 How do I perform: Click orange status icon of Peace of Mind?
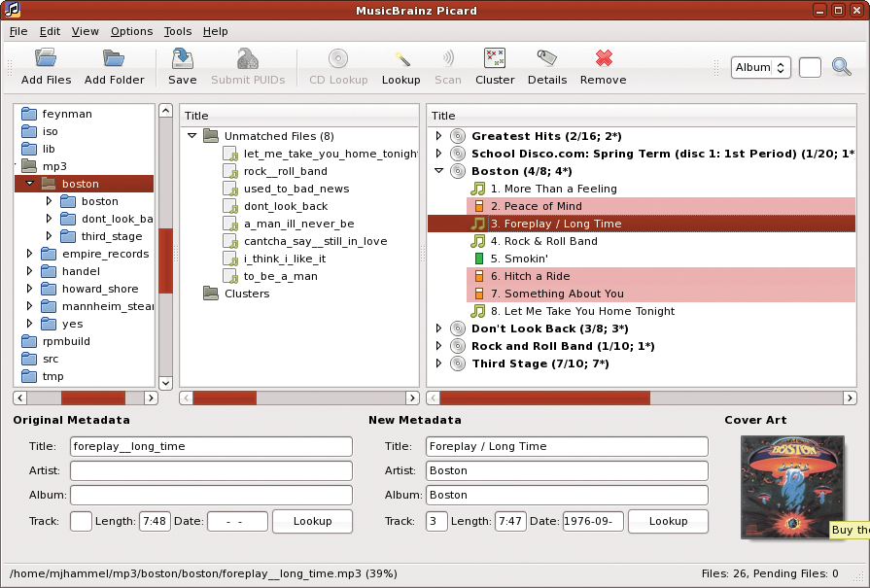(479, 206)
